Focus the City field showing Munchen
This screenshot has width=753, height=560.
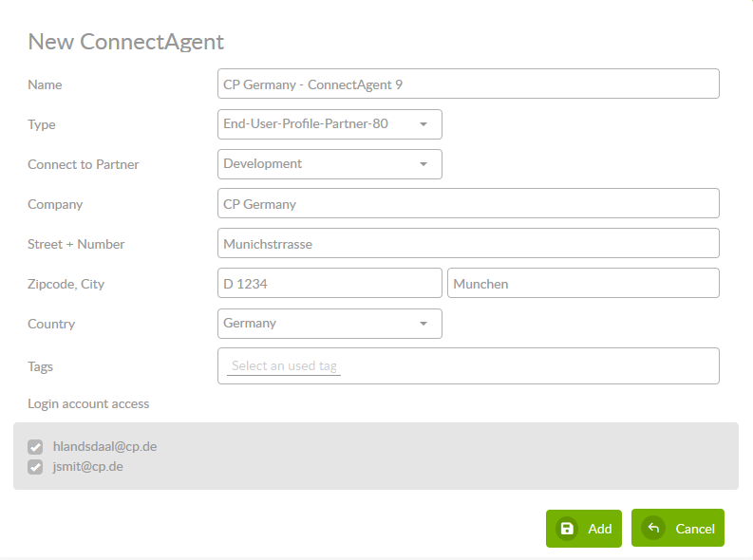click(x=582, y=284)
